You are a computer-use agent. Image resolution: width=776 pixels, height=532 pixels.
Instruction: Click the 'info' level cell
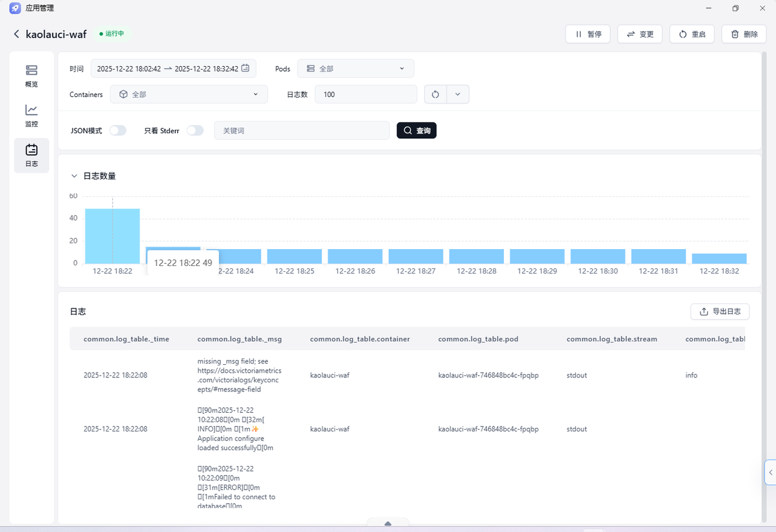pyautogui.click(x=691, y=376)
